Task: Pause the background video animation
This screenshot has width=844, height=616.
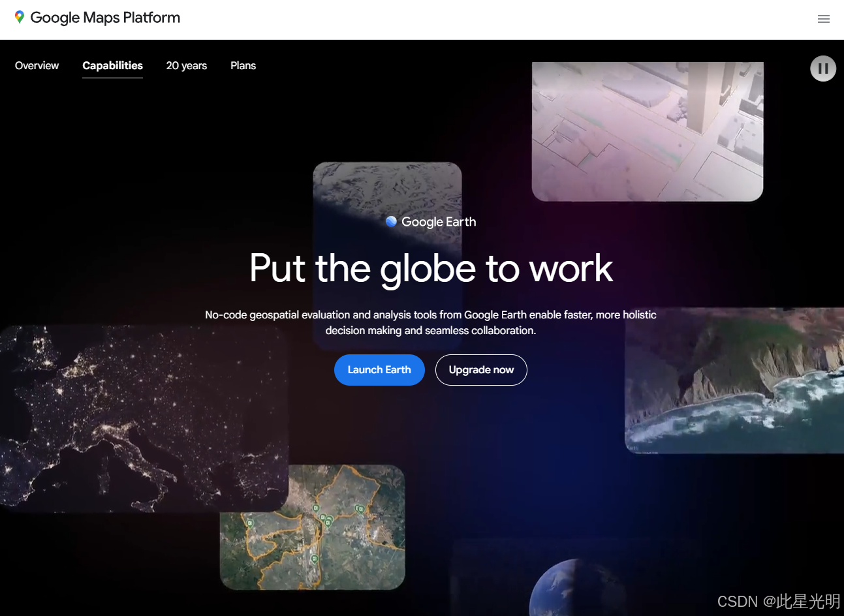Action: (823, 69)
